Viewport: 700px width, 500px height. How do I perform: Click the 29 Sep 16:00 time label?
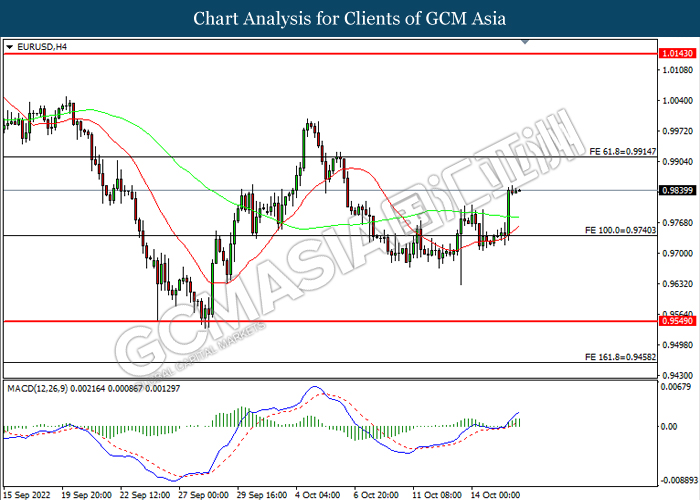click(x=262, y=495)
